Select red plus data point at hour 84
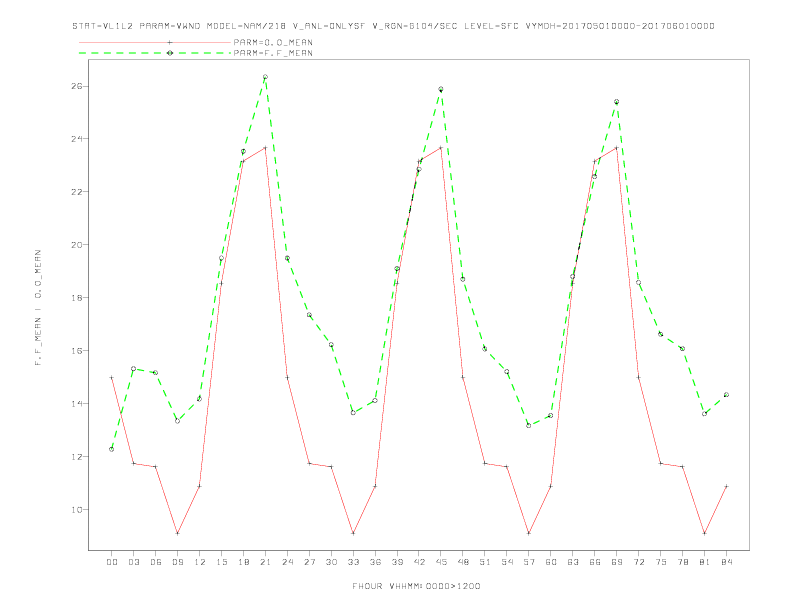This screenshot has width=792, height=612. [x=726, y=486]
